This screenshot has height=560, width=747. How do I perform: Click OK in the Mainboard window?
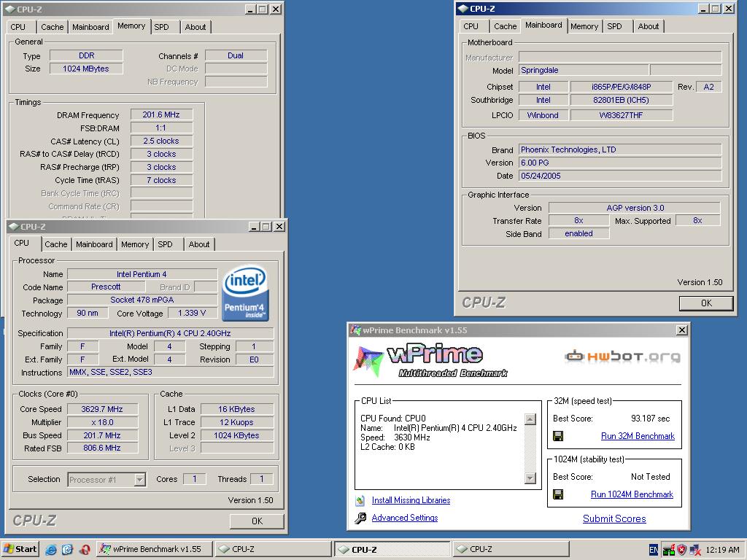pyautogui.click(x=706, y=303)
